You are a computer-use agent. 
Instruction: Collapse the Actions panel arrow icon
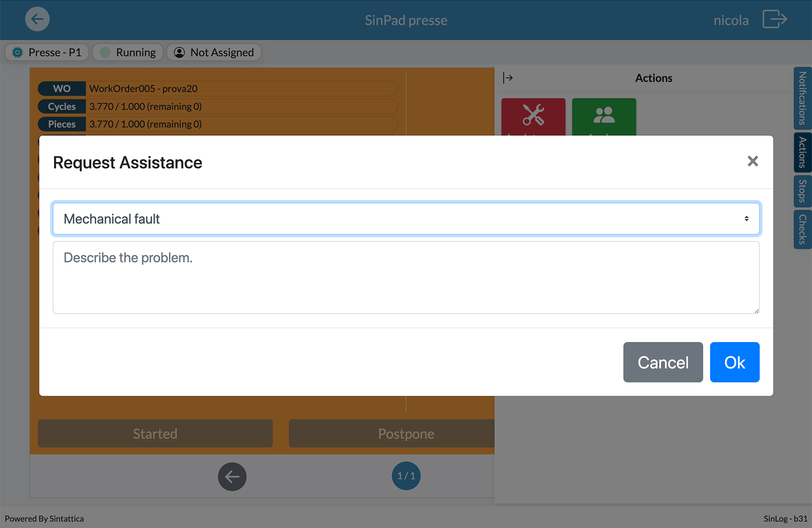508,78
